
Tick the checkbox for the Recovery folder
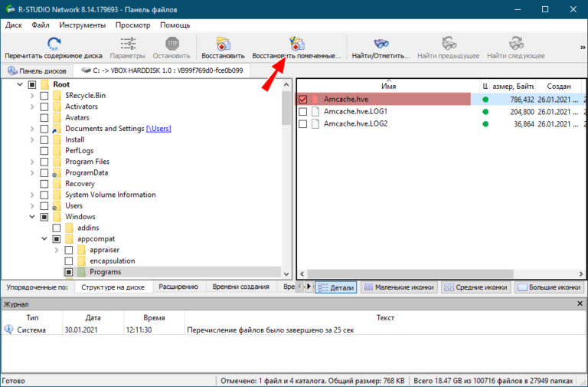[x=44, y=184]
